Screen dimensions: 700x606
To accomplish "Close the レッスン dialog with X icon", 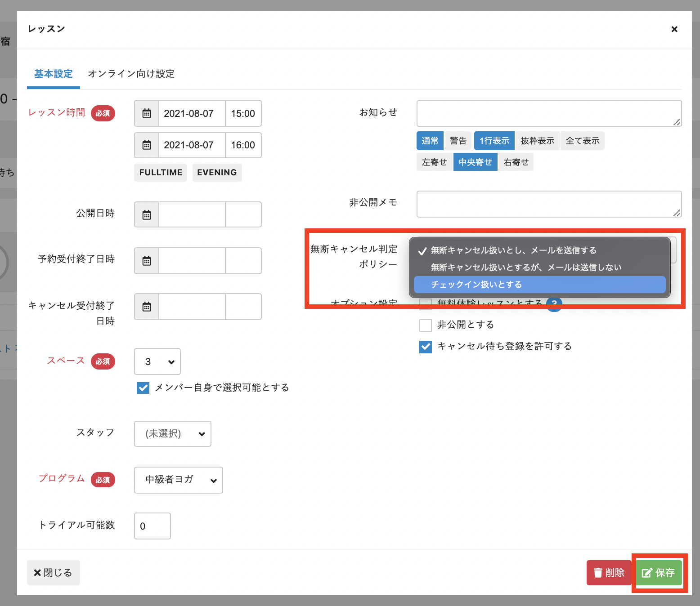I will 674,29.
